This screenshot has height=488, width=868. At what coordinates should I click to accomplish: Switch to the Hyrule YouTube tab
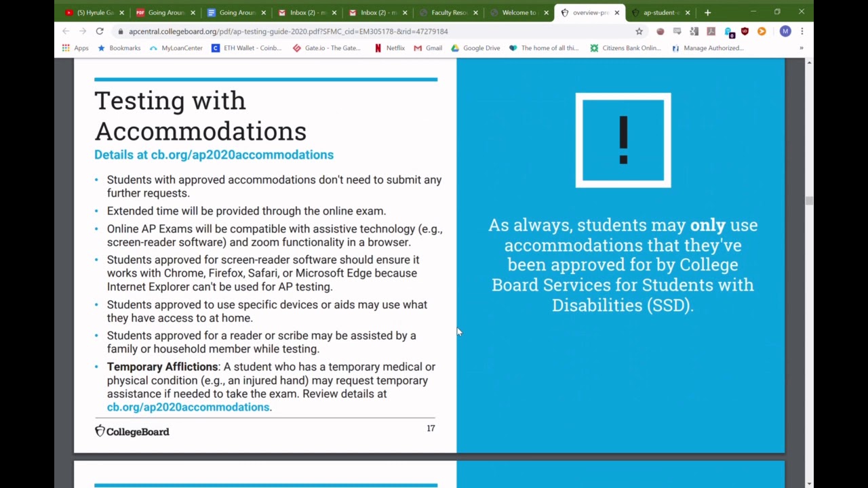tap(93, 12)
